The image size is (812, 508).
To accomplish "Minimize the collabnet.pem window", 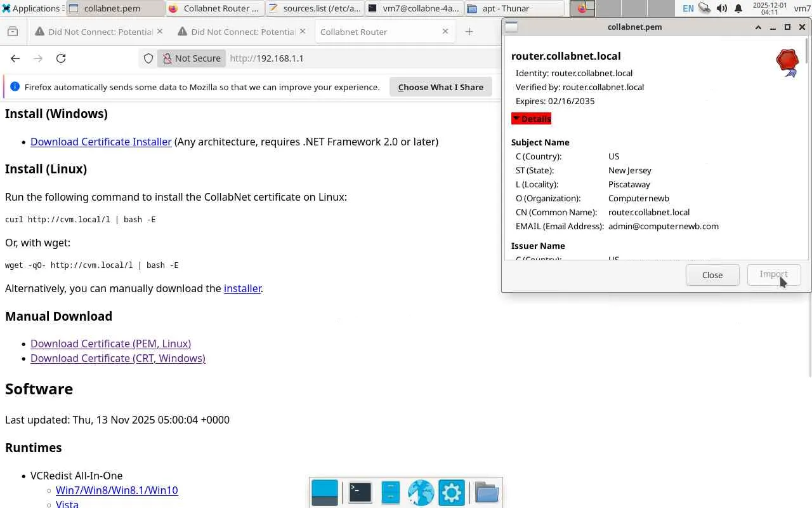I will [773, 27].
